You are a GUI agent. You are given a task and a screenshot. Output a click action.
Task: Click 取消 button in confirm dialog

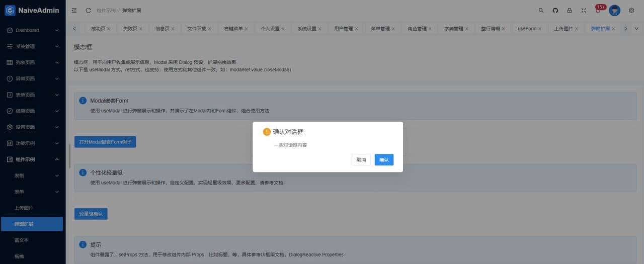tap(361, 159)
